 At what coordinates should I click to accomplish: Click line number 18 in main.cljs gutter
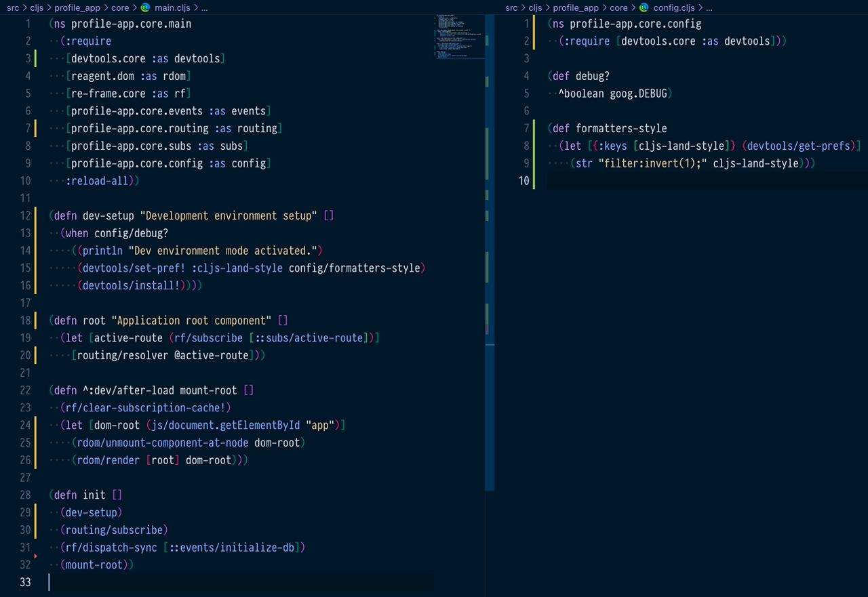(25, 321)
